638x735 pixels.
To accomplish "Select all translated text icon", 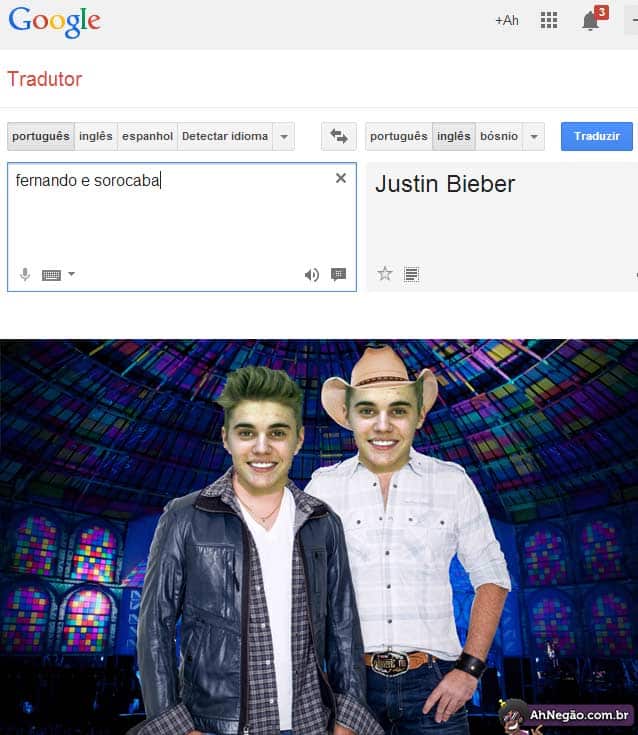I will (412, 274).
